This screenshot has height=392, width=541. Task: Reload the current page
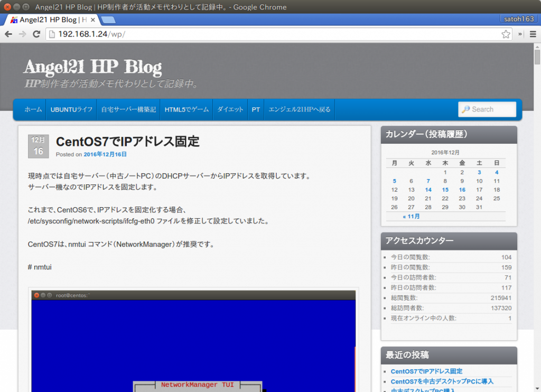point(36,34)
